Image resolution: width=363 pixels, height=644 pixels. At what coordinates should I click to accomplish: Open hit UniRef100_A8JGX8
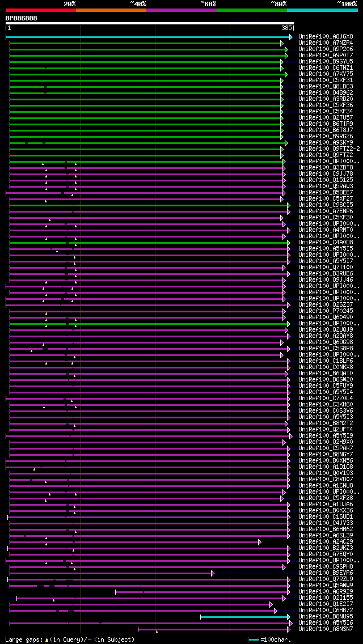click(x=326, y=36)
